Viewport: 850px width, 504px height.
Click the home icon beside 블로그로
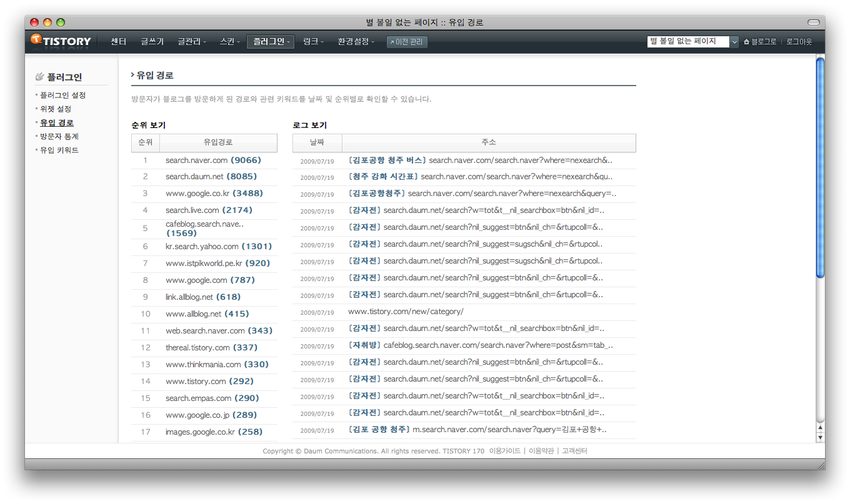[746, 42]
